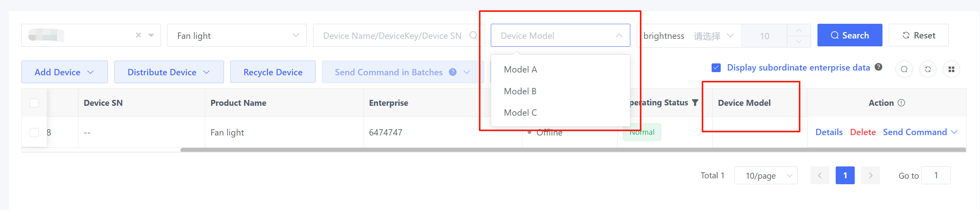Click the info icon next to Action header
This screenshot has width=980, height=210.
point(901,103)
